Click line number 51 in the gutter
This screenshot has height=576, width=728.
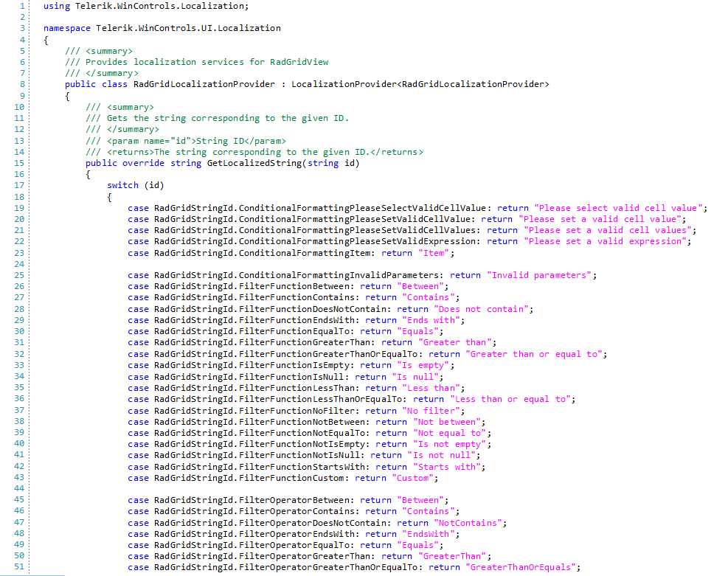pos(19,566)
